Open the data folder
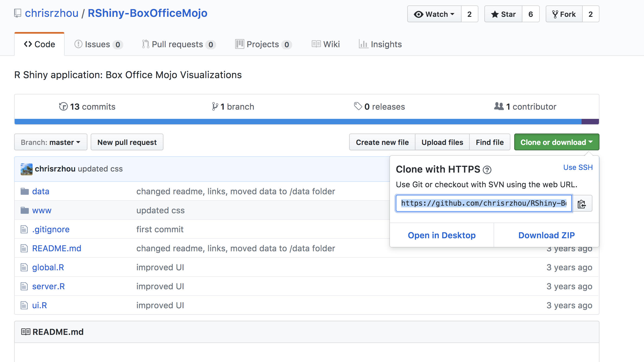 coord(41,191)
